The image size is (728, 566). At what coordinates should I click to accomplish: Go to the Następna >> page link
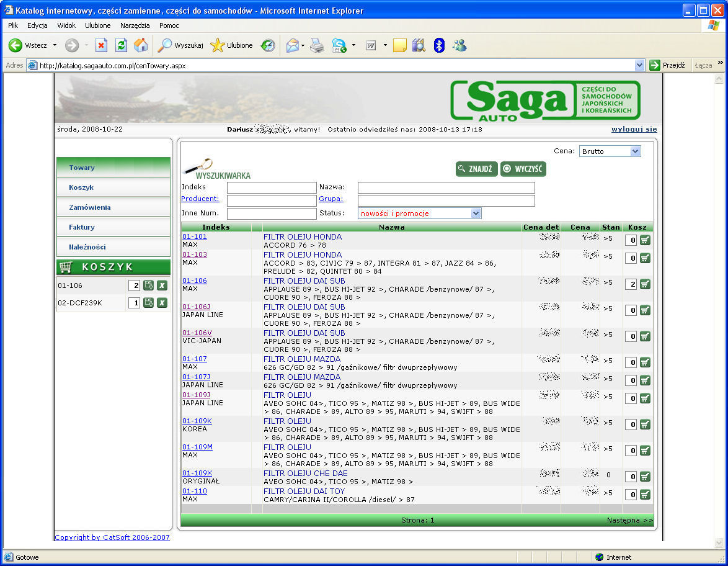pos(629,520)
